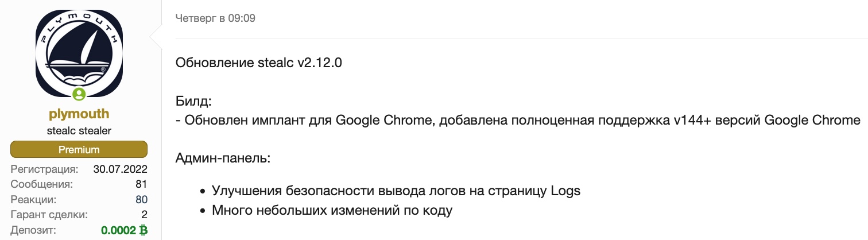Screen dimensions: 868x240
Task: Click the green online status icon
Action: [79, 94]
